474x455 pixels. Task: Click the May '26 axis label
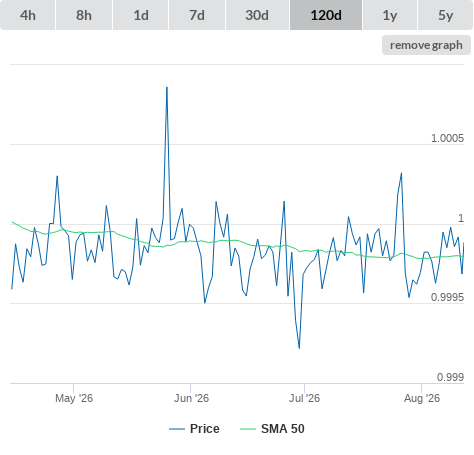74,398
